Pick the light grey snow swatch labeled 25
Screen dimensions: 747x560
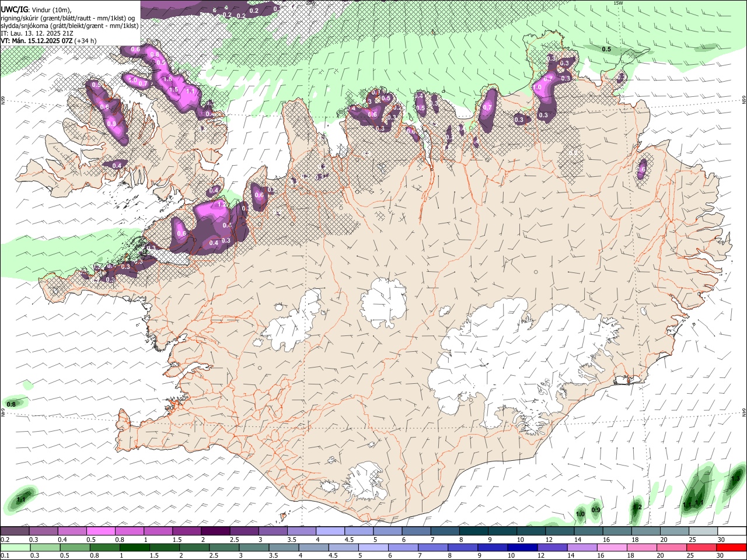[x=703, y=531]
